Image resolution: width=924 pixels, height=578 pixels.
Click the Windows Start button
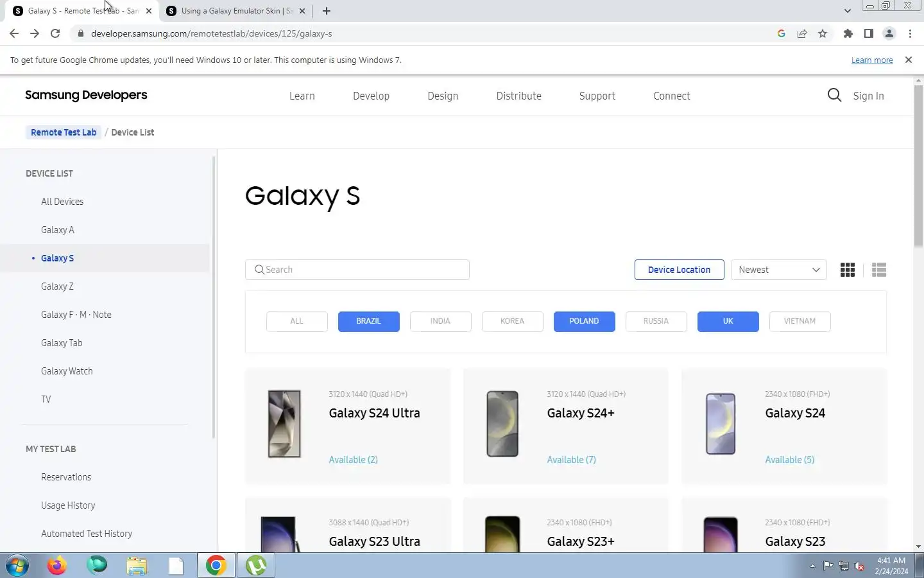pos(17,566)
